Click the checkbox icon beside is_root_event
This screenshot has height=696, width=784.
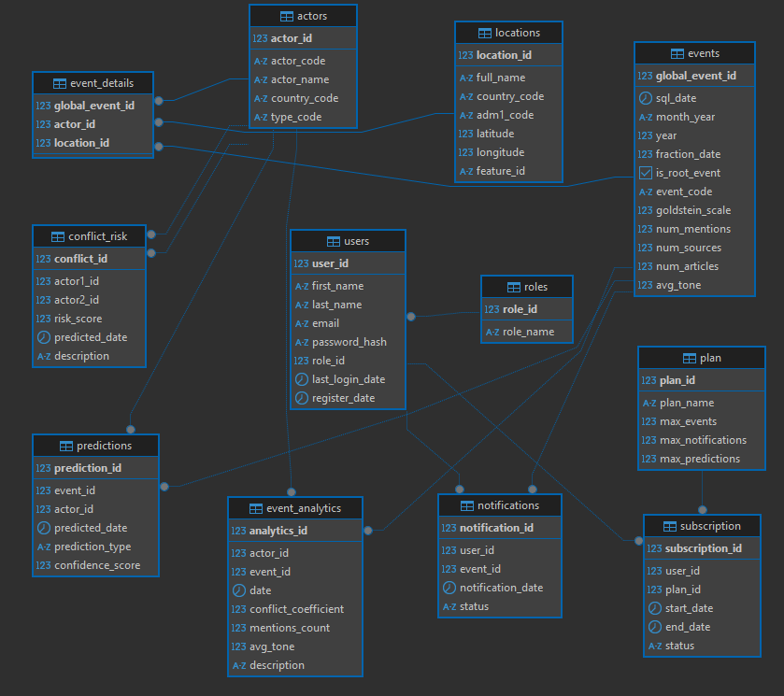[x=645, y=173]
